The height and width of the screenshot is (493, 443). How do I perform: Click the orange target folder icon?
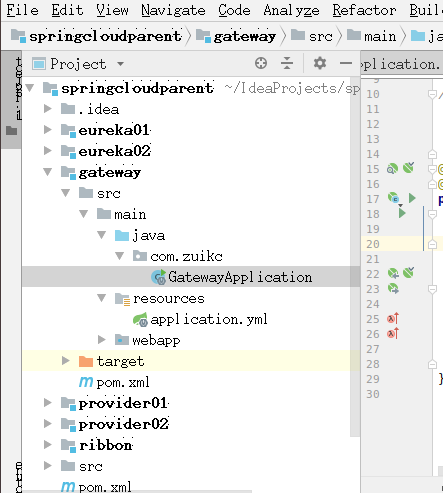click(86, 361)
